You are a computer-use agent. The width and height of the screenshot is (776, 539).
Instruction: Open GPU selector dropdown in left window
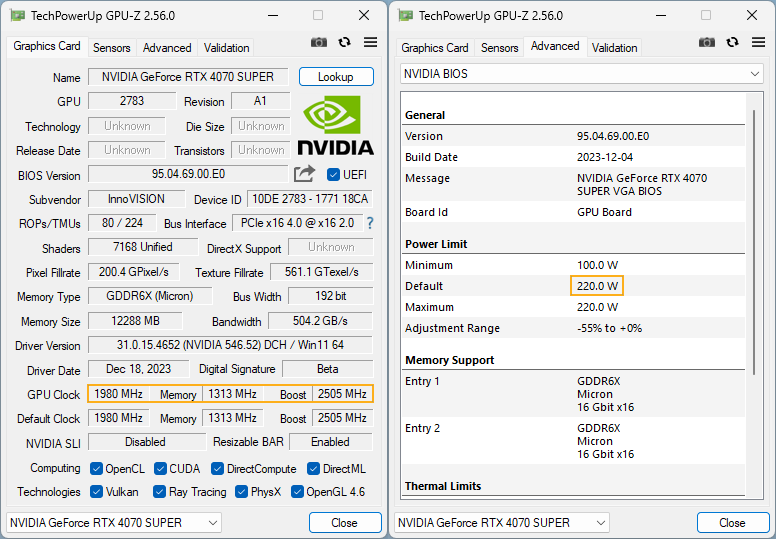(114, 523)
